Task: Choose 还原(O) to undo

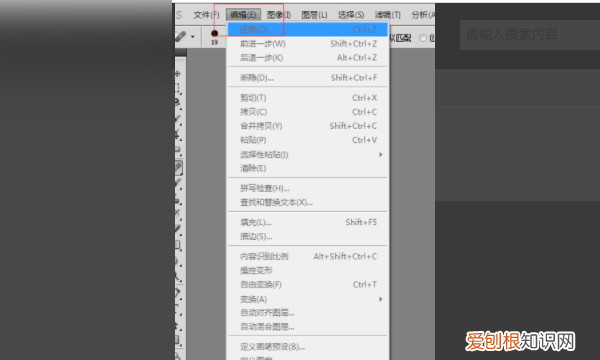Action: pyautogui.click(x=308, y=29)
